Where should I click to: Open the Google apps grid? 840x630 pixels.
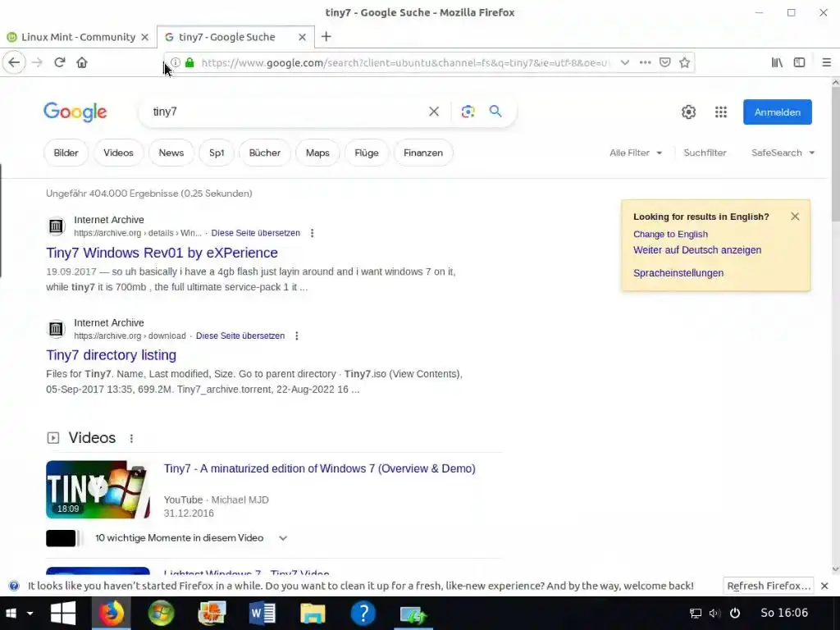pyautogui.click(x=721, y=112)
